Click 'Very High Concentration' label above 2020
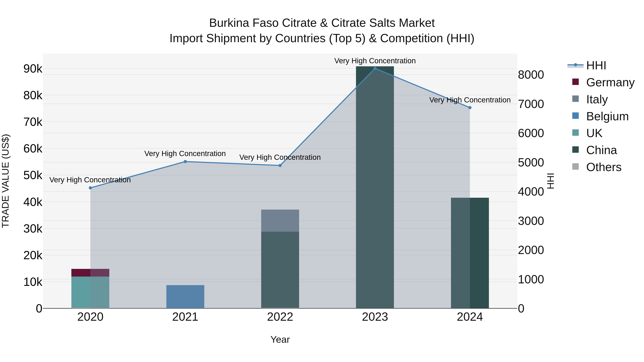644x362 pixels. [90, 180]
